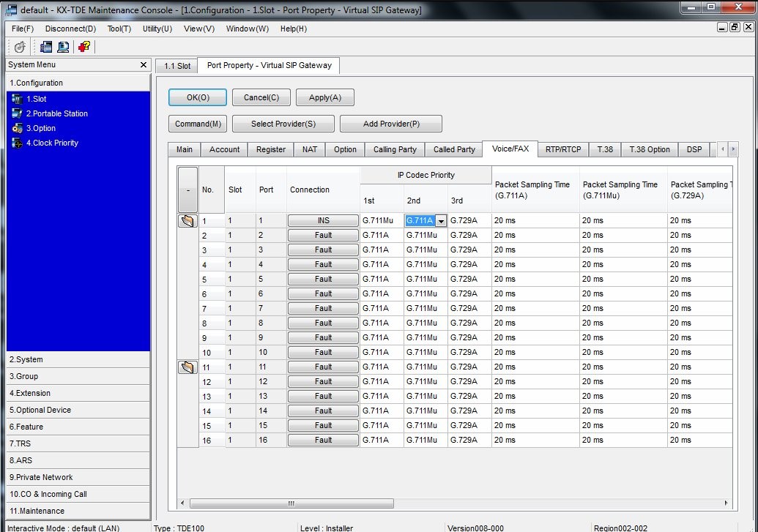The width and height of the screenshot is (758, 532).
Task: Click the OK(O) button
Action: tap(198, 97)
